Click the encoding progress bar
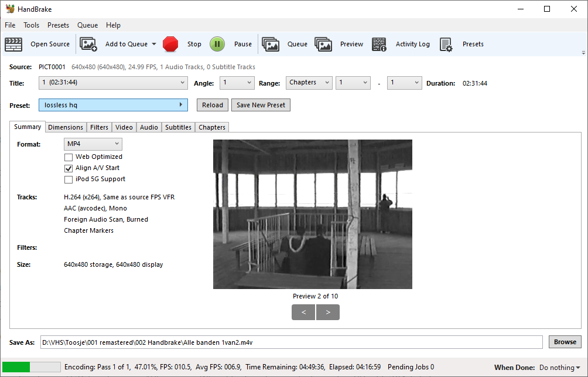 pyautogui.click(x=30, y=366)
